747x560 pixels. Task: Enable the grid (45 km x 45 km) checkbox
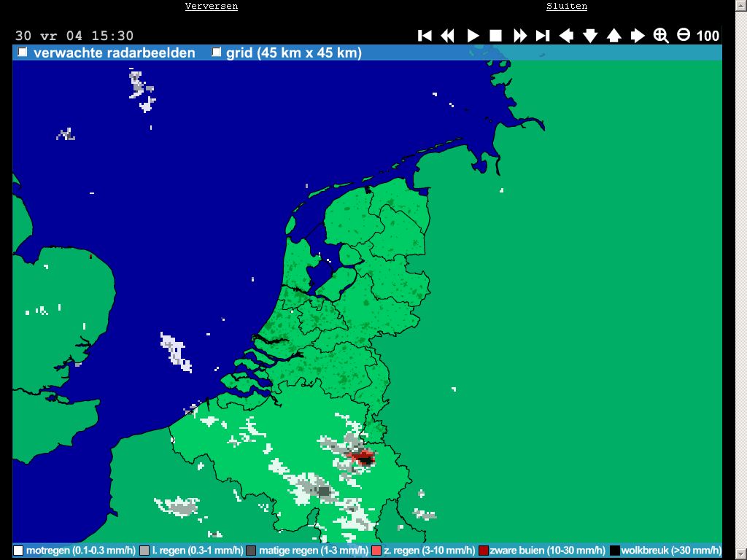216,52
